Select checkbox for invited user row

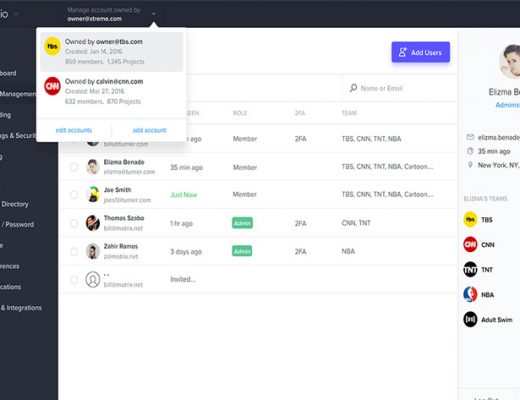click(x=74, y=279)
